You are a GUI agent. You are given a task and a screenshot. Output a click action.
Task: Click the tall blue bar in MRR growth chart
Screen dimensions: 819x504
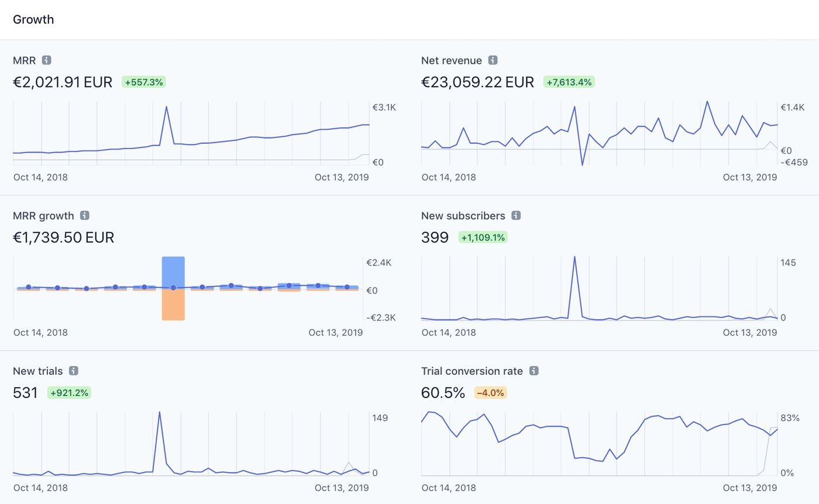173,272
